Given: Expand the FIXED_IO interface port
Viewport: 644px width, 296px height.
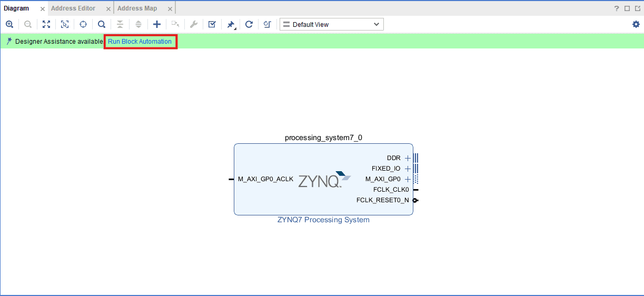Looking at the screenshot, I should [x=408, y=169].
